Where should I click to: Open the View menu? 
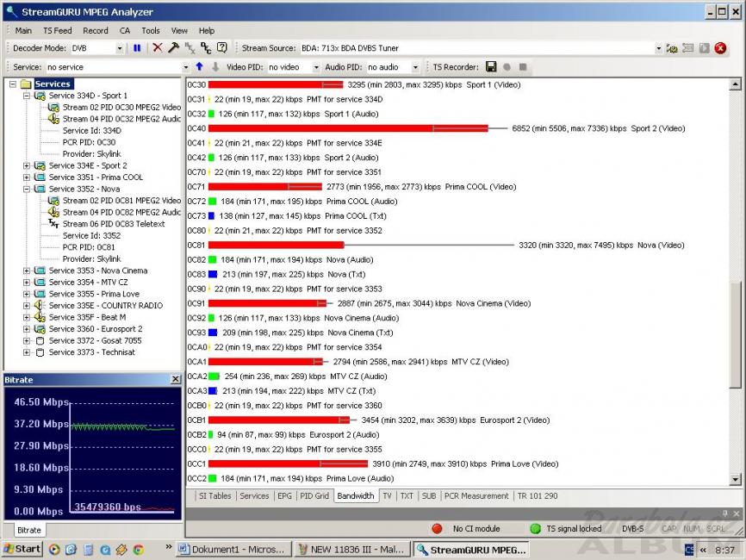179,30
